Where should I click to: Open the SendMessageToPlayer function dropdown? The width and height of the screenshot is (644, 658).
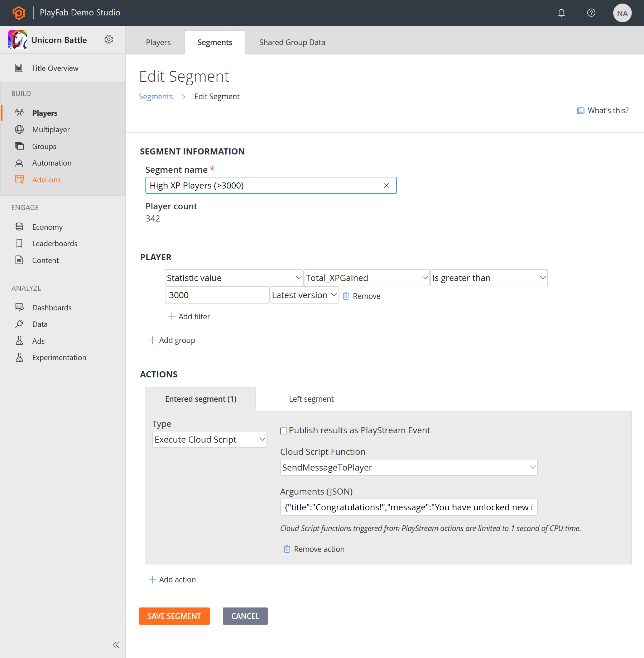409,467
